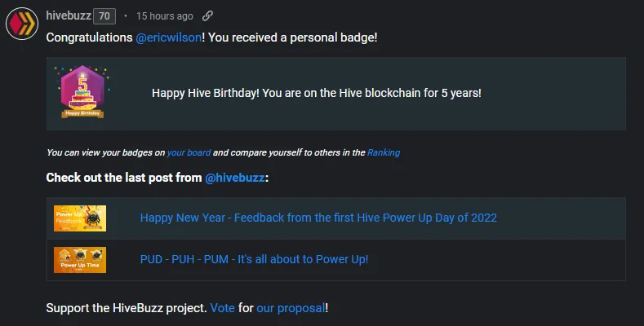Open the Ranking link

click(384, 152)
